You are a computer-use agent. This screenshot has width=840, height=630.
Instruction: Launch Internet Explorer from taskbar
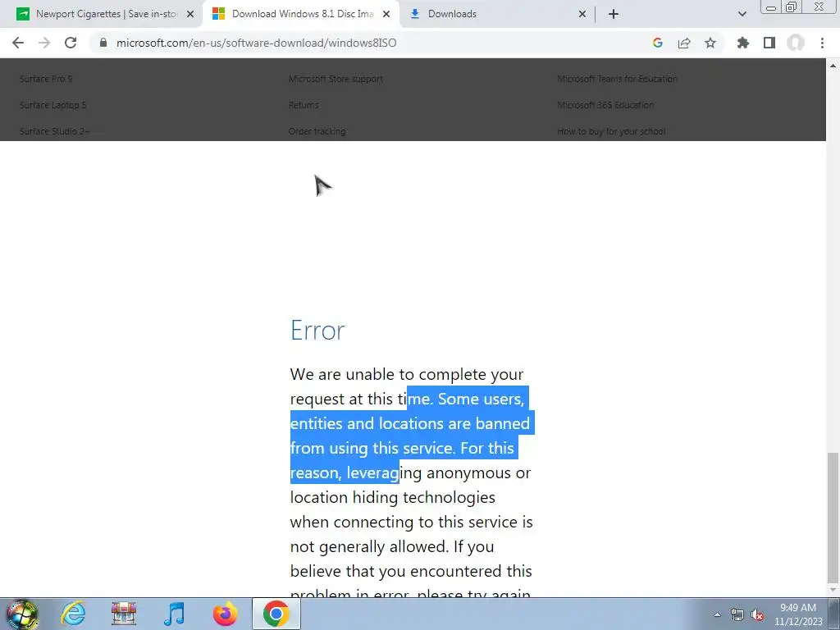(x=73, y=614)
